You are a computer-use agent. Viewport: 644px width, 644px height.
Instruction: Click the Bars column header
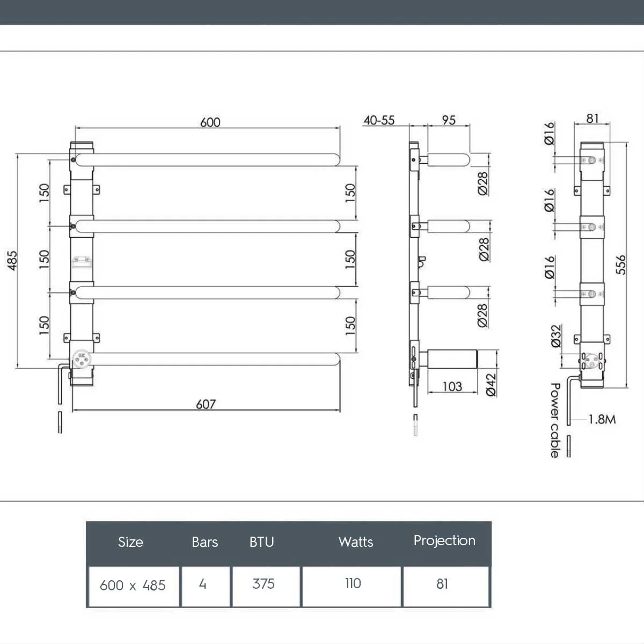point(205,542)
